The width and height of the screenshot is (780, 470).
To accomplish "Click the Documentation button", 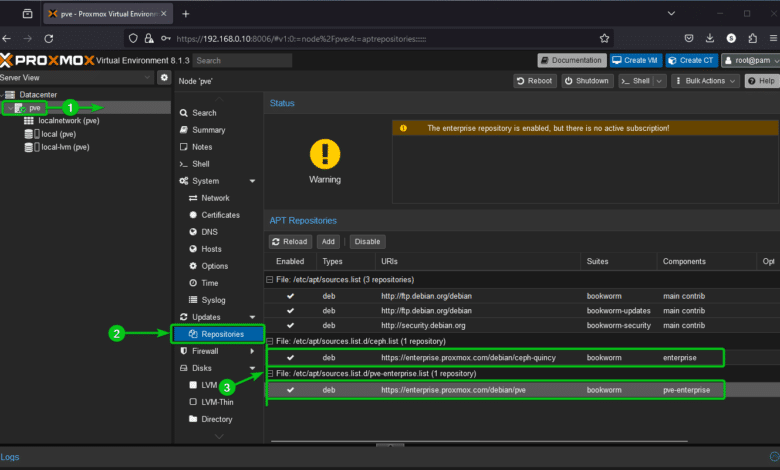I will click(572, 60).
